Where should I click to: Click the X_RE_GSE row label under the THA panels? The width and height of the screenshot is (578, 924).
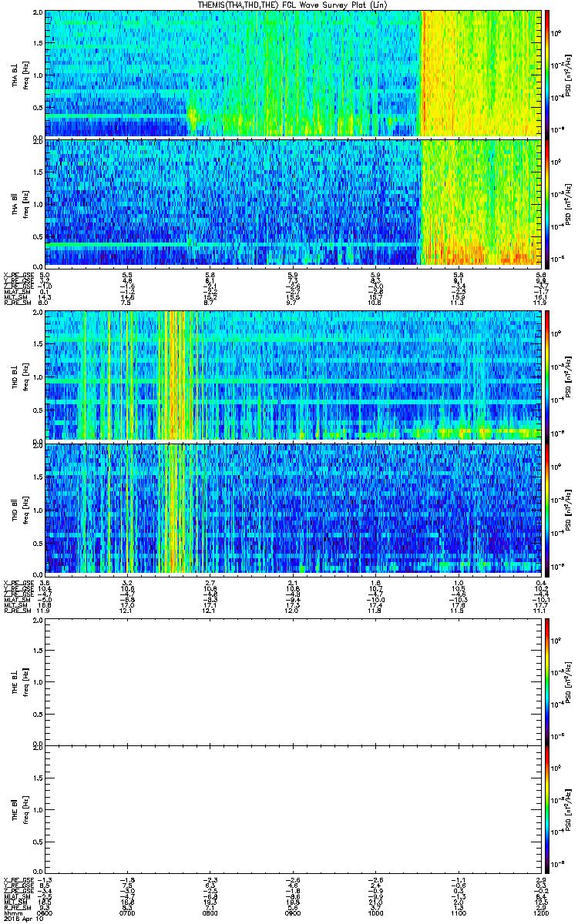(17, 275)
